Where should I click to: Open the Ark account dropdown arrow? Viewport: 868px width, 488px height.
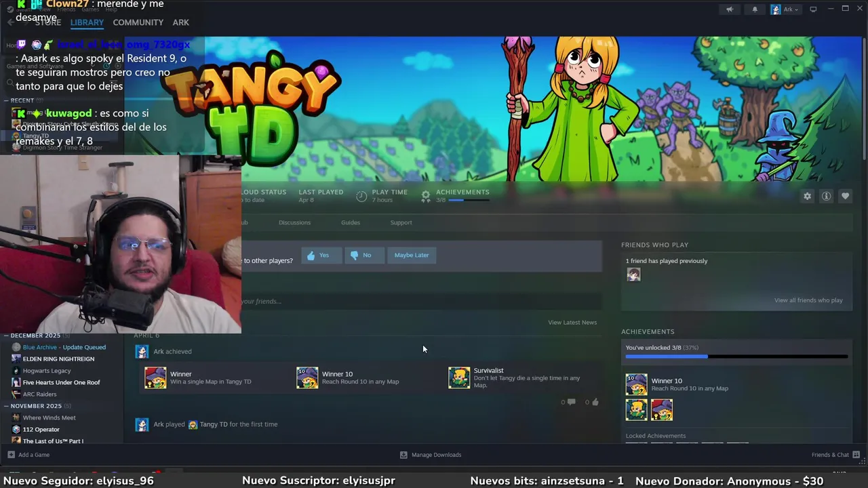pos(796,9)
